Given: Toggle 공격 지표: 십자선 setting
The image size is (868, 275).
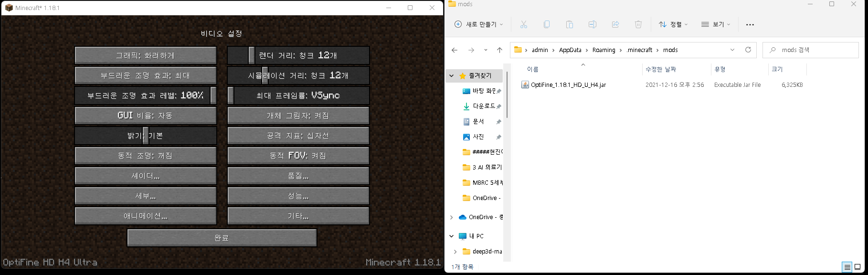Looking at the screenshot, I should (x=298, y=136).
